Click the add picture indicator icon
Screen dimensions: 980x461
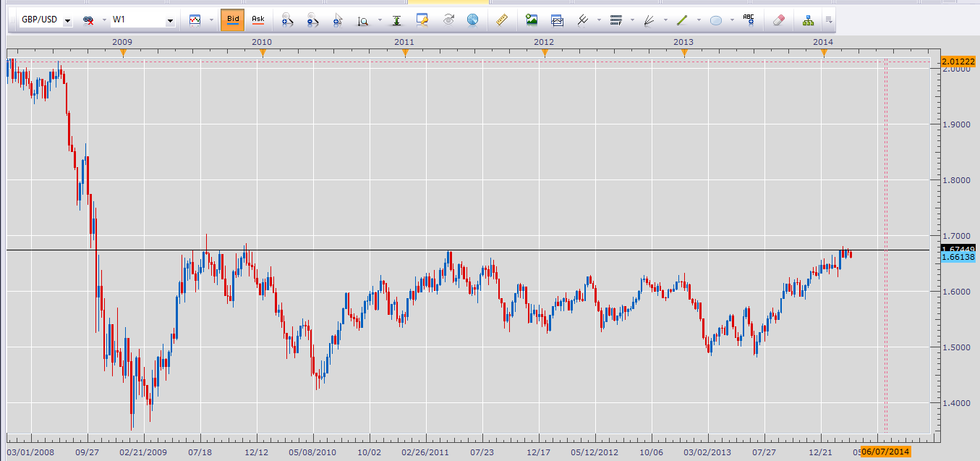(x=532, y=20)
